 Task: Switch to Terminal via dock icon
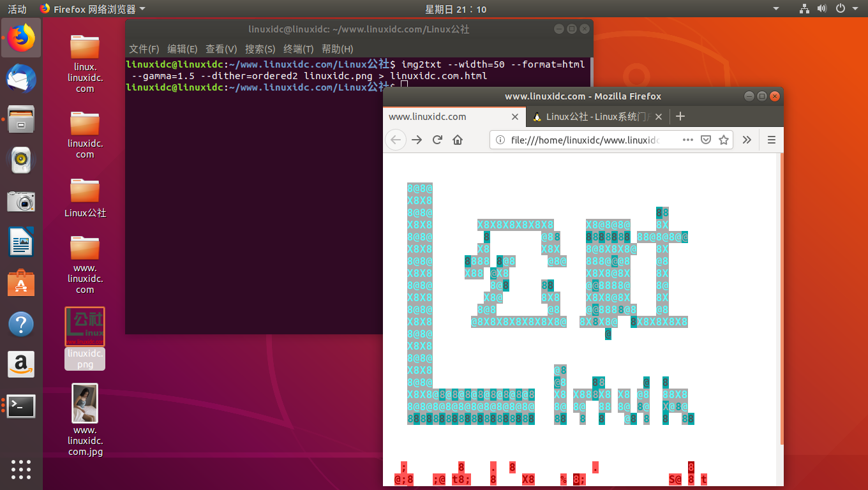pyautogui.click(x=21, y=406)
